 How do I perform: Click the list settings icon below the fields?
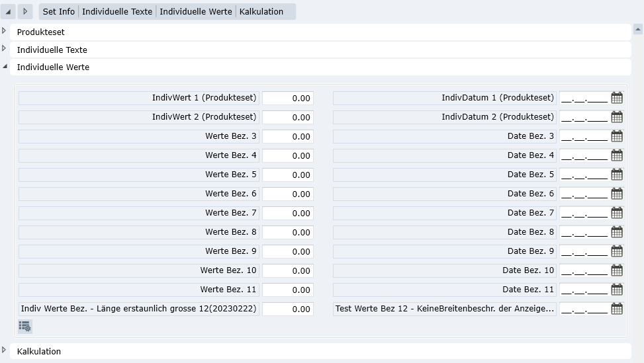(25, 326)
